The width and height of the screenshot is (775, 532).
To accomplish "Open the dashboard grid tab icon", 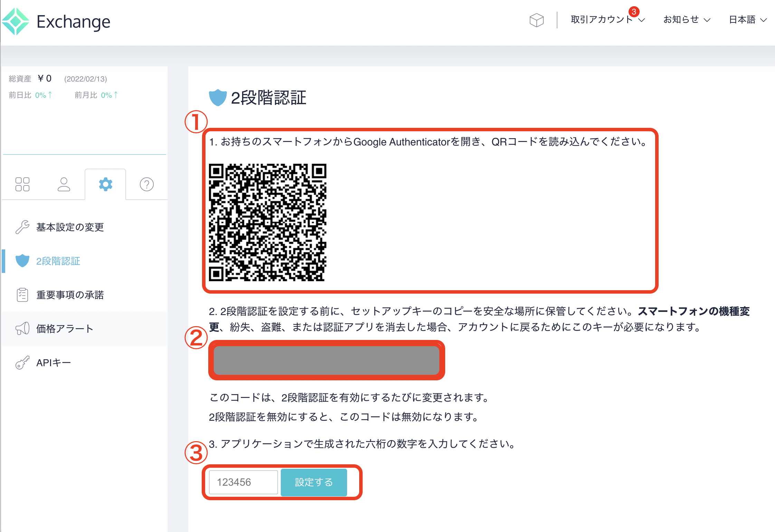I will [x=22, y=184].
